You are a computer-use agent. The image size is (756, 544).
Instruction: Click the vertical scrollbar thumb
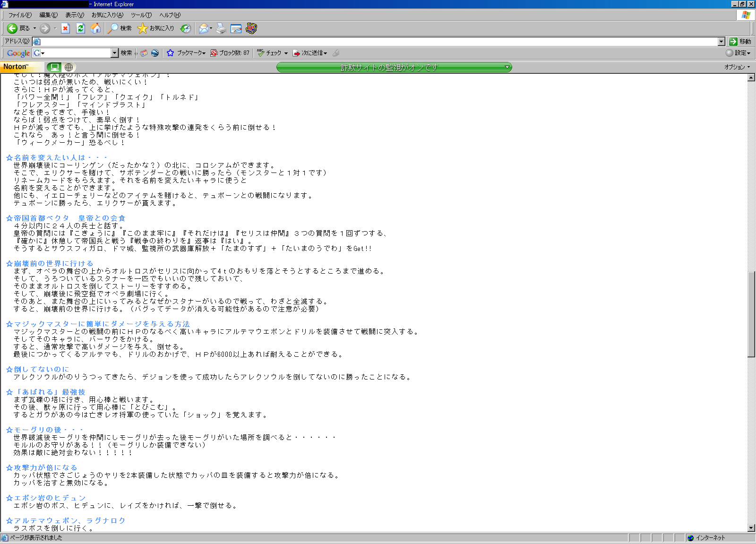pos(751,314)
